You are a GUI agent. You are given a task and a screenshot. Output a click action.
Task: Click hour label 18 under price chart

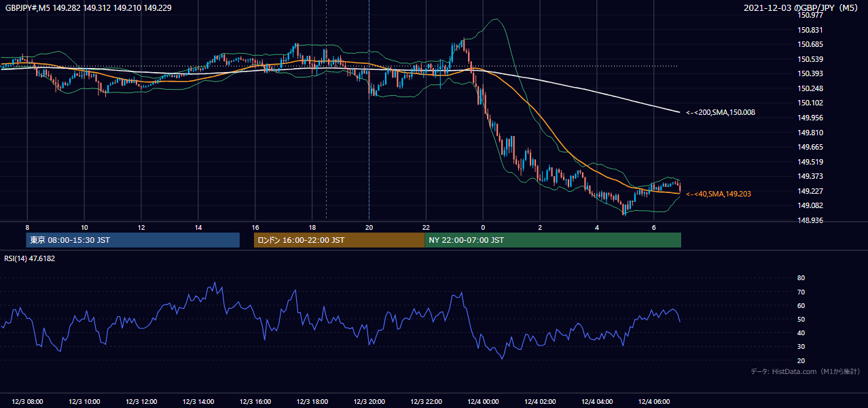(312, 227)
